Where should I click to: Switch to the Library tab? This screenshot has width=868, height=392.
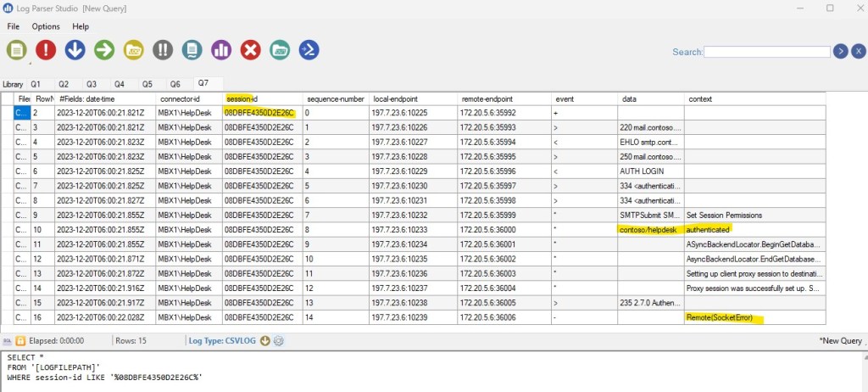(x=13, y=84)
